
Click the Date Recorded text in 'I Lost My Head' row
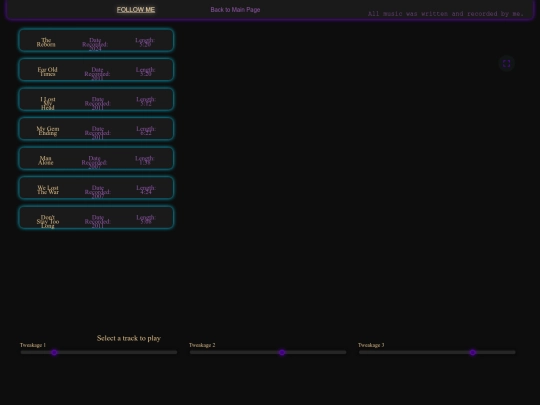pos(97,103)
